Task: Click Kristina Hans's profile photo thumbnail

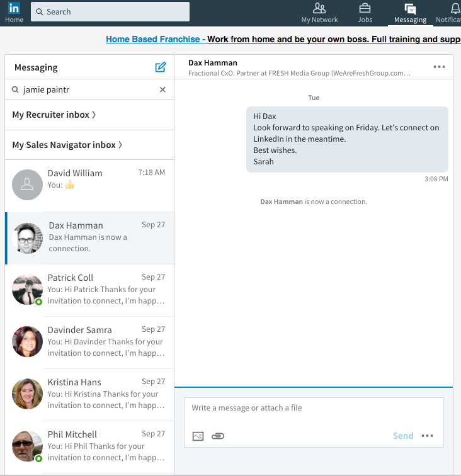Action: pos(27,394)
